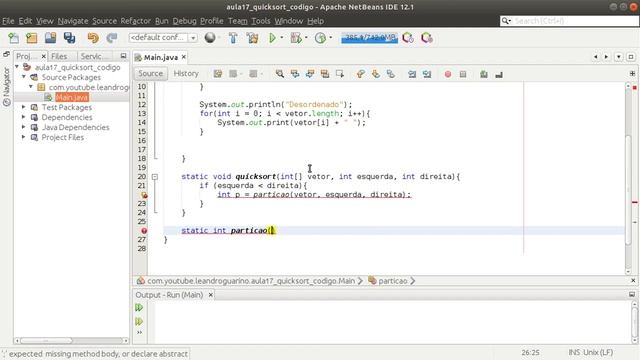Click the Save All icon

(69, 38)
